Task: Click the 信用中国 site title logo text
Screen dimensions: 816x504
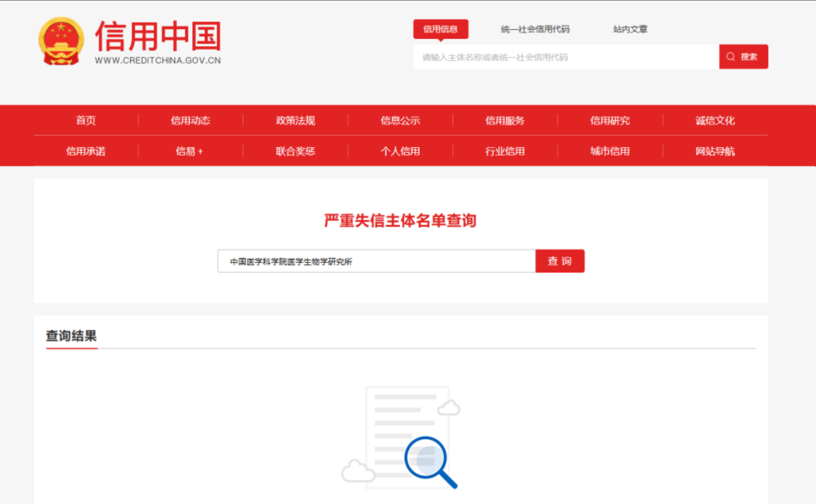Action: point(158,36)
